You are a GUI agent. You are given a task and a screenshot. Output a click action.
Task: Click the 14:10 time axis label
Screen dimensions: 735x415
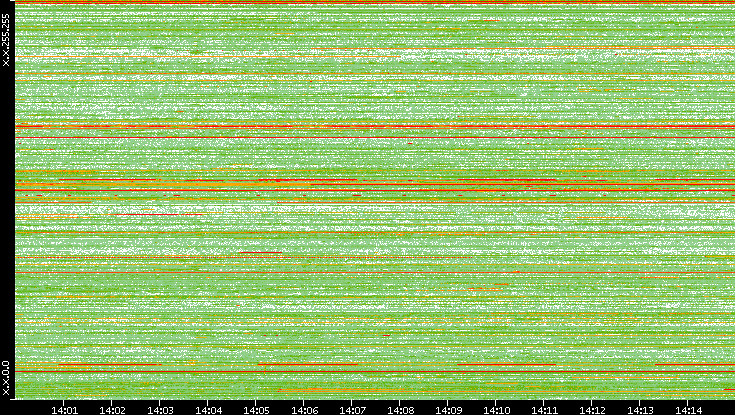coord(496,410)
